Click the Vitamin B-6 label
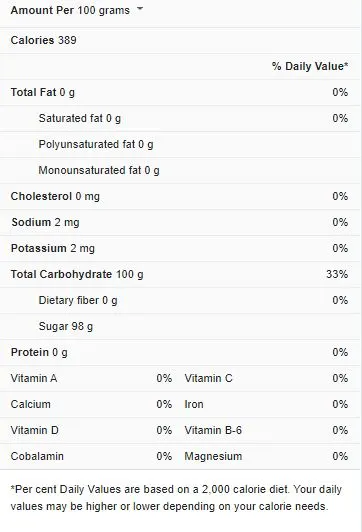362x532 pixels. coord(213,430)
